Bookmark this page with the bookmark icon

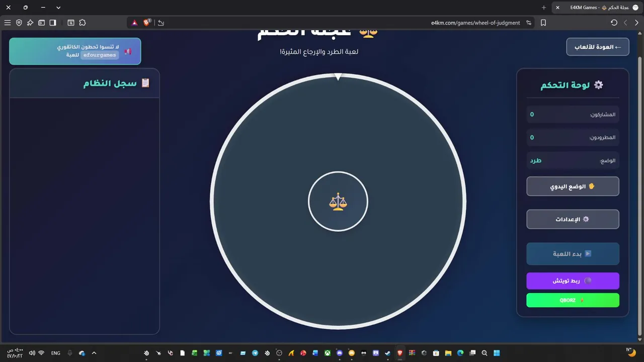(543, 23)
